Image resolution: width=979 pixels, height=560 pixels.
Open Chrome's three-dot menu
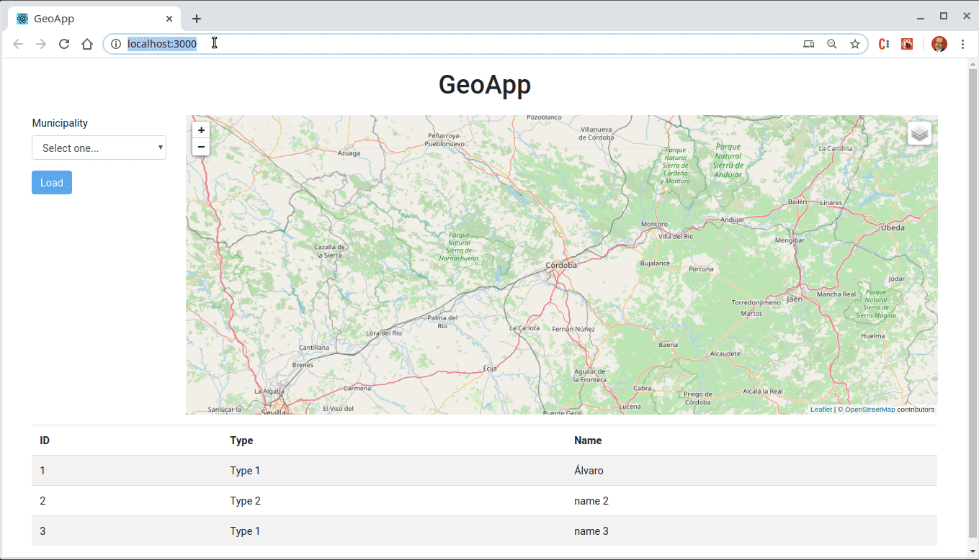point(963,44)
